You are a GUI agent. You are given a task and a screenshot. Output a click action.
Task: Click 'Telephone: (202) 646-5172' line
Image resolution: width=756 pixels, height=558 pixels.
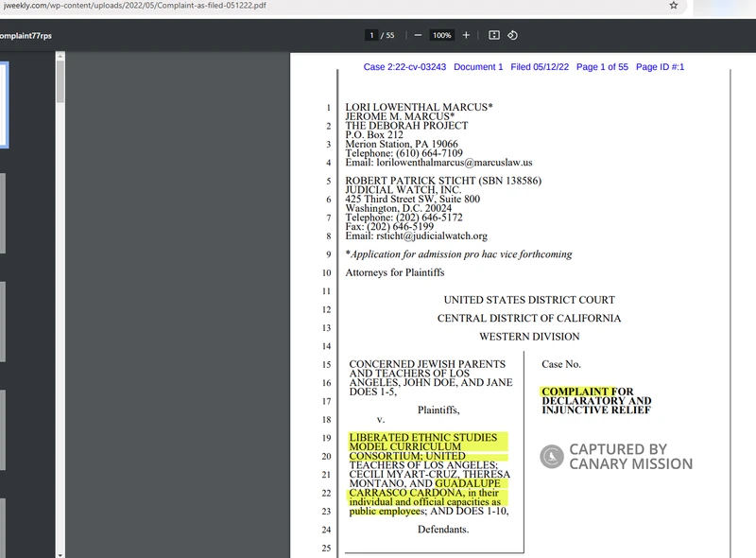pyautogui.click(x=404, y=218)
